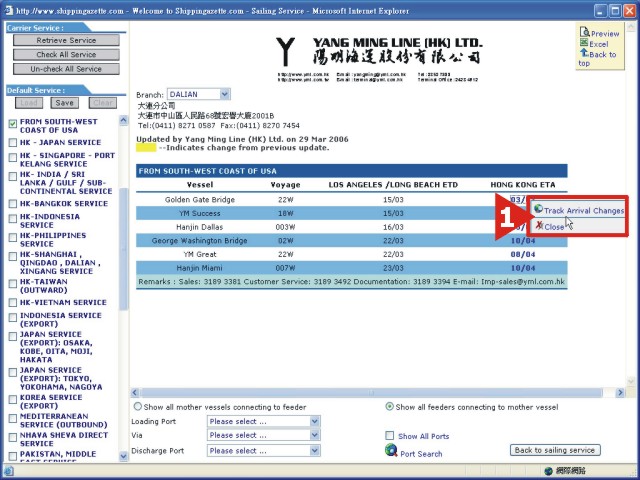
Task: Select the HK-INDONESIA SERVICE checkbox
Action: point(13,218)
